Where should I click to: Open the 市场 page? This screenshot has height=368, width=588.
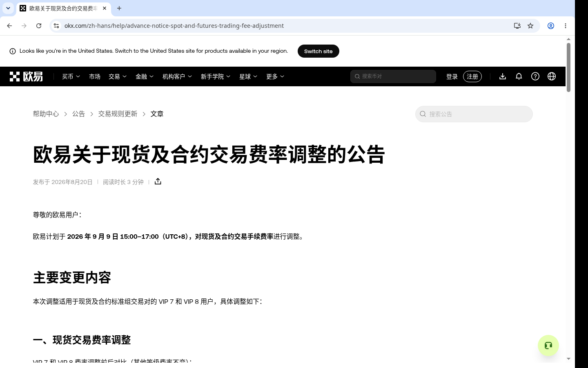95,76
